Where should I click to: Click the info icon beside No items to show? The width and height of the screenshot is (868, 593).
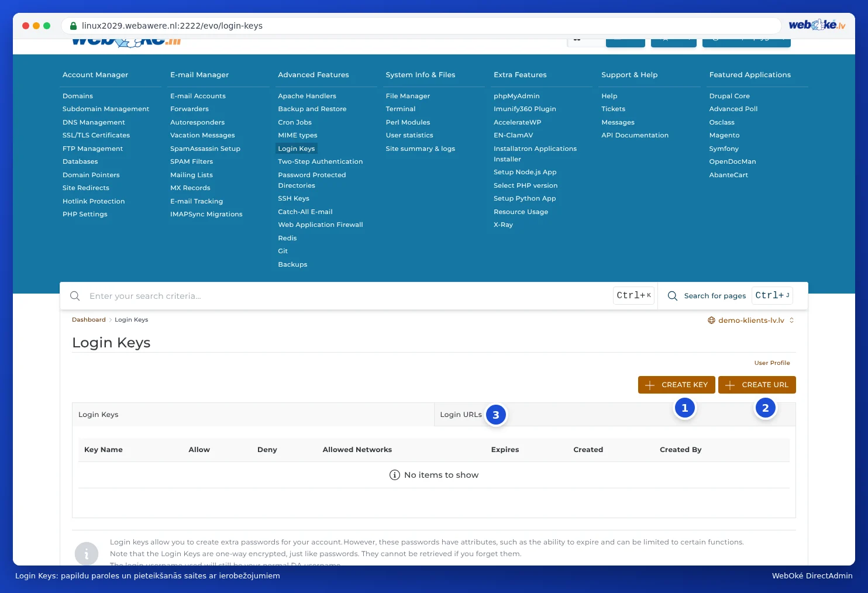coord(395,475)
